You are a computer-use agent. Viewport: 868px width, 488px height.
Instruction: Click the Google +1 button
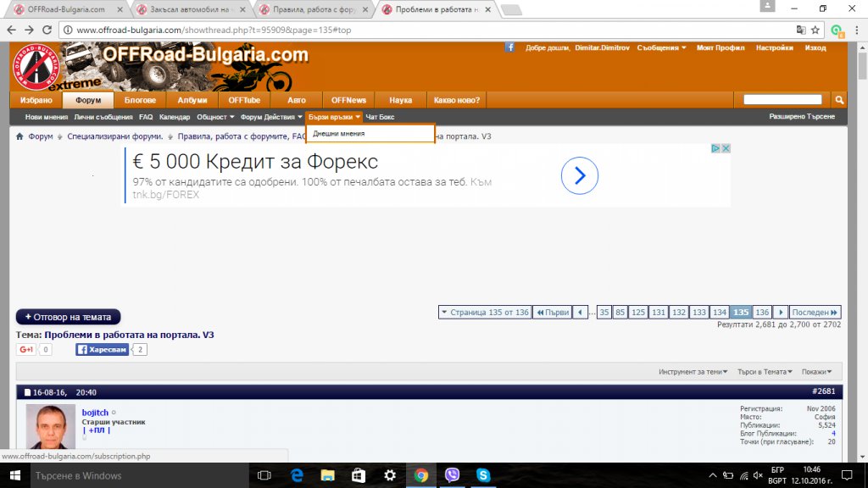coord(26,350)
